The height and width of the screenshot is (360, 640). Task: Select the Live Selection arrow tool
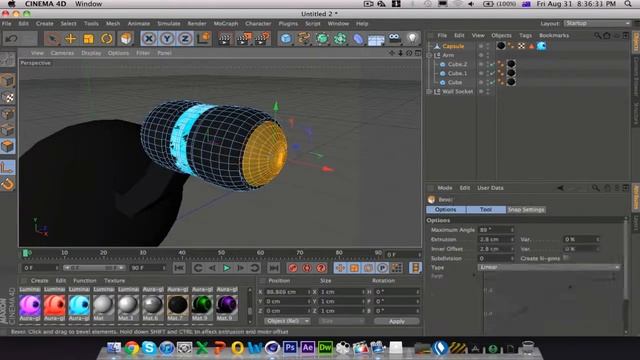pyautogui.click(x=53, y=39)
